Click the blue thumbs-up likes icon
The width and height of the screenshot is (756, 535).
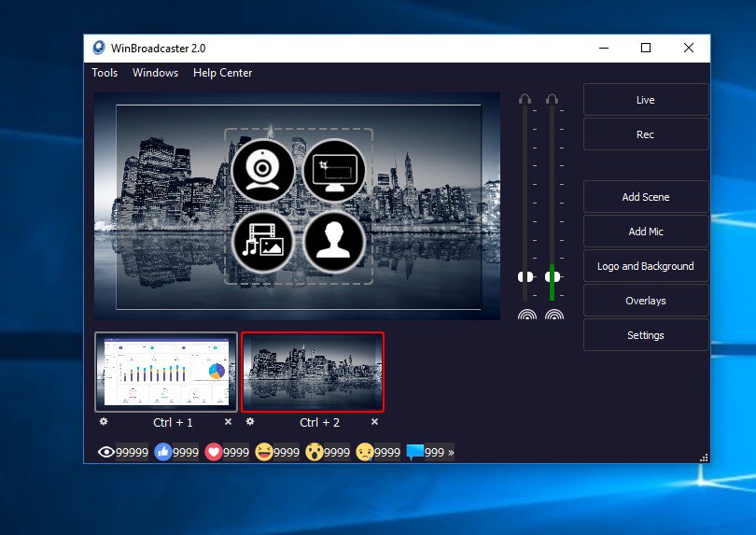coord(163,452)
